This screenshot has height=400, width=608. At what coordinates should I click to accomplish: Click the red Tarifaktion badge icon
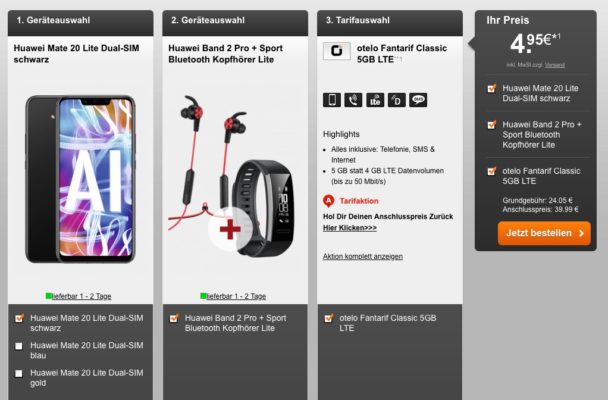click(x=328, y=201)
